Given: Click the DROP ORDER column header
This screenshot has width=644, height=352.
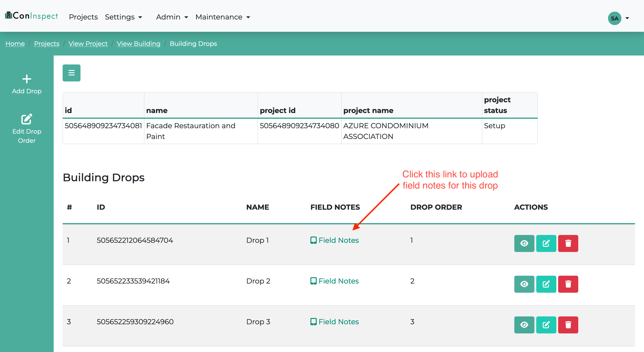Looking at the screenshot, I should tap(436, 207).
